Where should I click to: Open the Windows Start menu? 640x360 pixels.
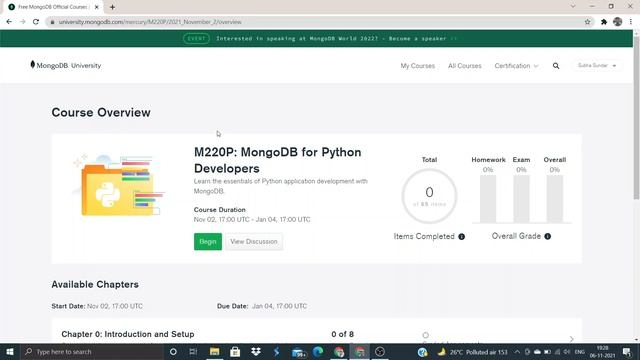coord(10,351)
